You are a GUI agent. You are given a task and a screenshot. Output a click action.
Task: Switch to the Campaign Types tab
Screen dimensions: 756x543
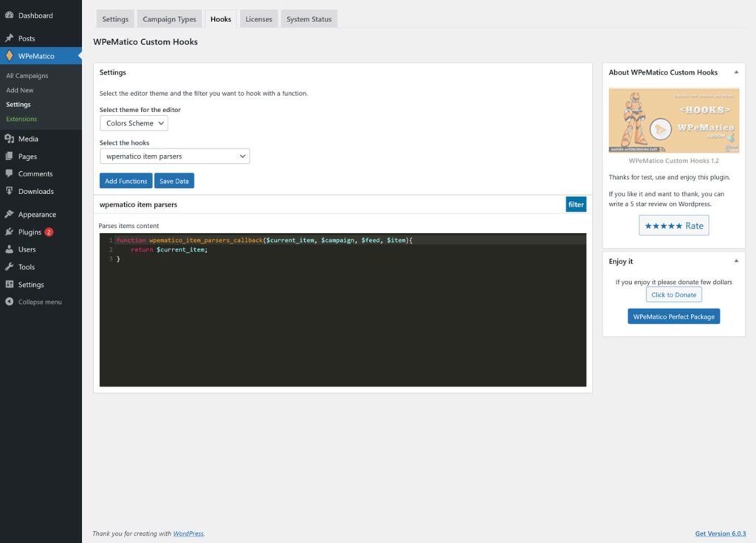(169, 19)
